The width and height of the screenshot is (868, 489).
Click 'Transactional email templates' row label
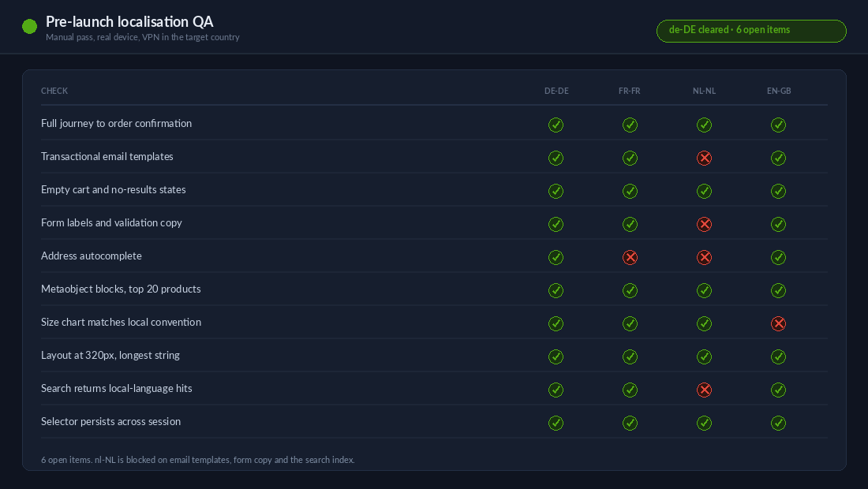[x=107, y=156]
